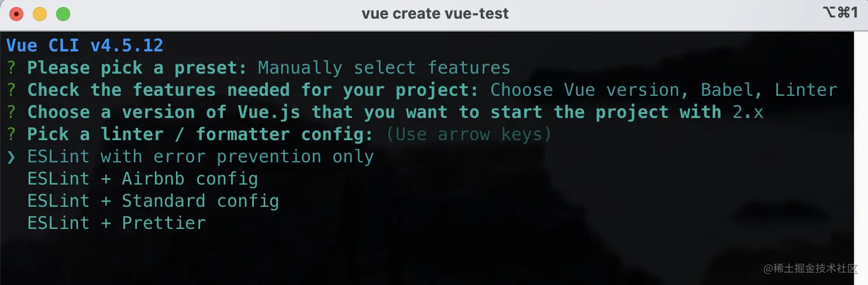Click the '2.x' Vue version answer

point(748,112)
